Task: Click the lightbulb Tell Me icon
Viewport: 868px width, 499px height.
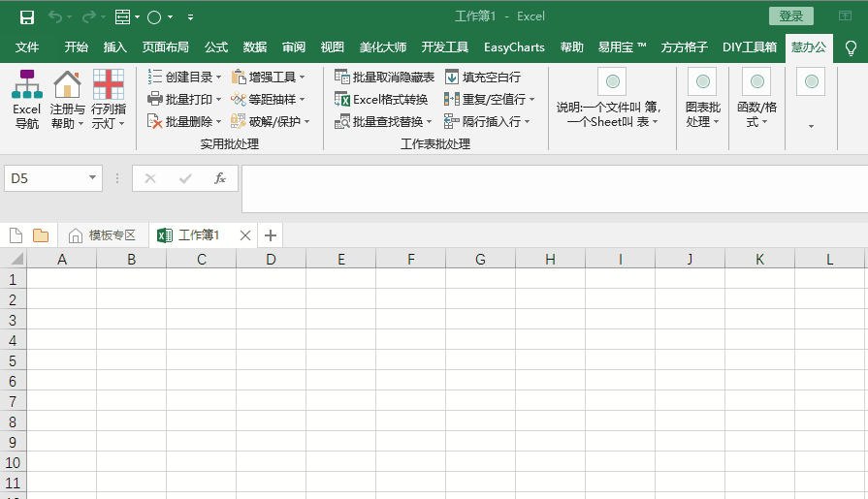Action: [851, 47]
